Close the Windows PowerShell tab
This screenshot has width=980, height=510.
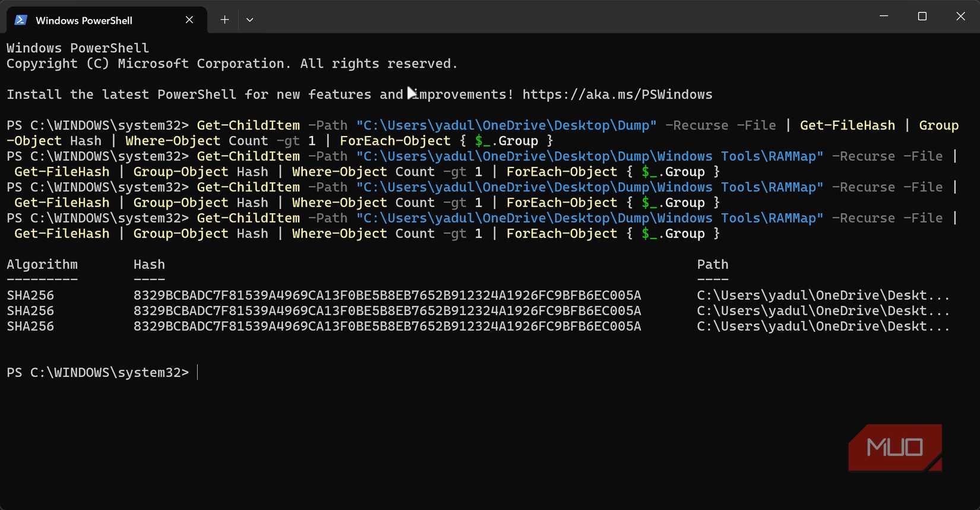tap(189, 20)
